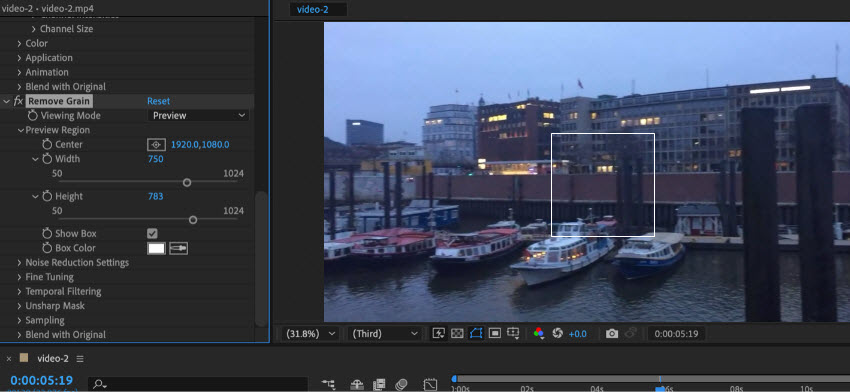Click the Width value 750
Image resolution: width=850 pixels, height=392 pixels.
(156, 159)
